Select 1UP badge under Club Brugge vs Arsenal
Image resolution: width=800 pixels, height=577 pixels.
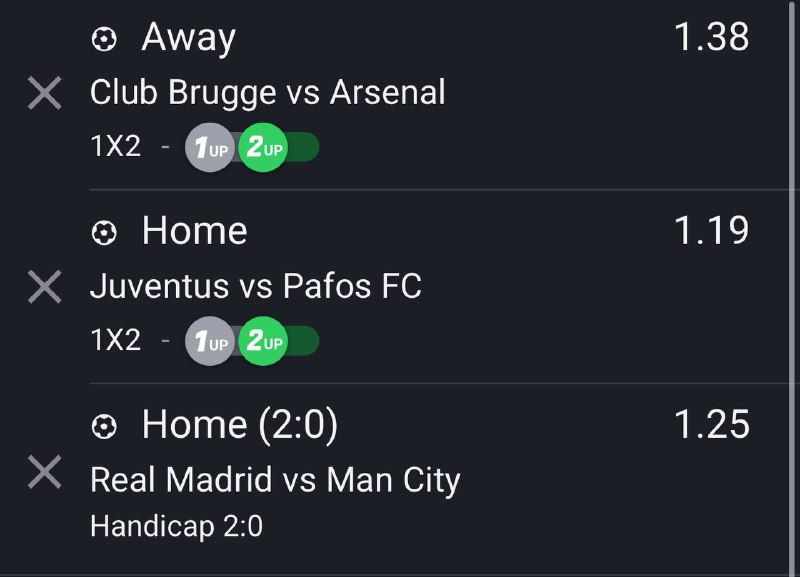tap(209, 149)
